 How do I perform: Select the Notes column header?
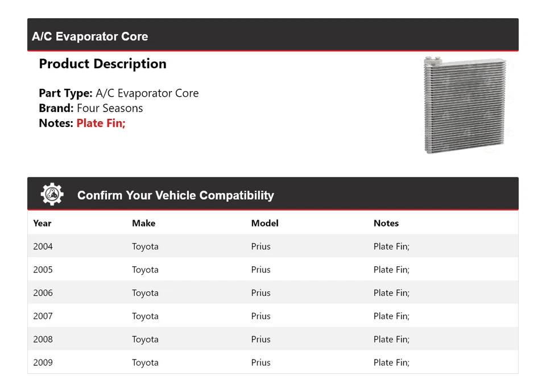click(x=386, y=223)
